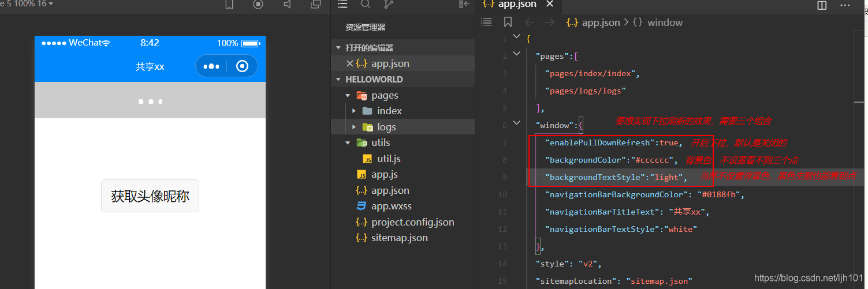Open the search magnifier icon in sidebar
Viewport: 868px width, 289px height.
[366, 4]
